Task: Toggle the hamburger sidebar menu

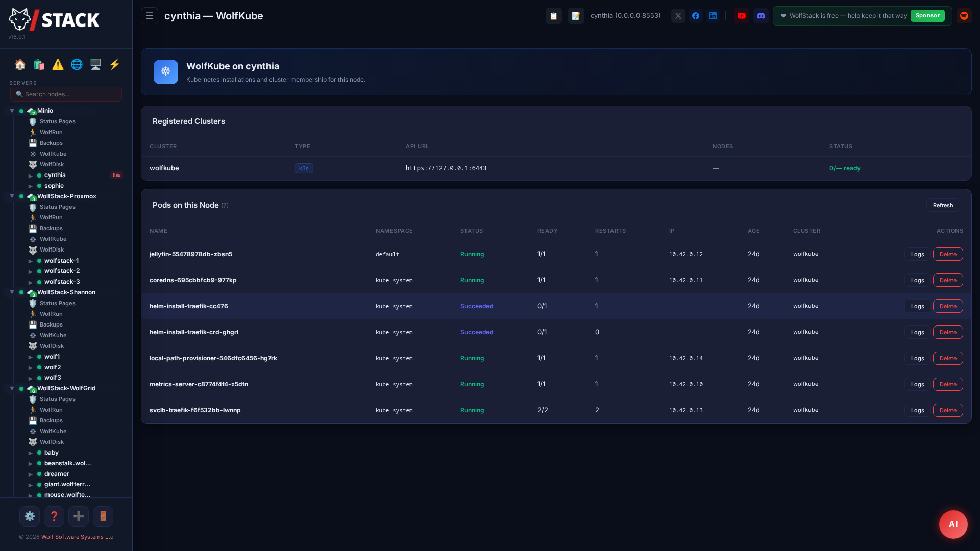Action: pyautogui.click(x=150, y=16)
